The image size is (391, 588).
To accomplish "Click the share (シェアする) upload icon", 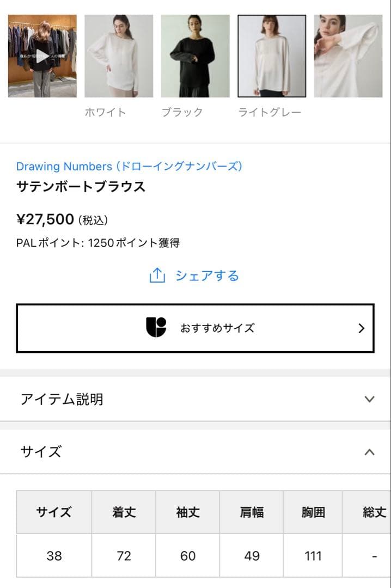I will pos(157,275).
